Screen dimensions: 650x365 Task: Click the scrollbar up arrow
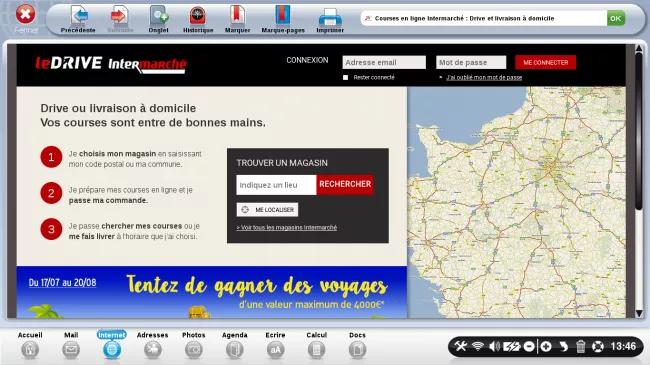click(639, 48)
